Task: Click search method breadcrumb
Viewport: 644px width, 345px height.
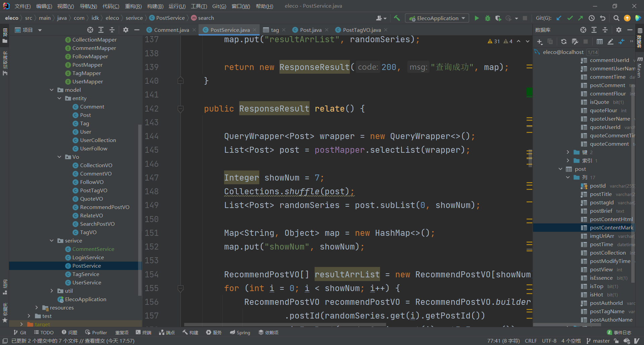Action: 203,18
